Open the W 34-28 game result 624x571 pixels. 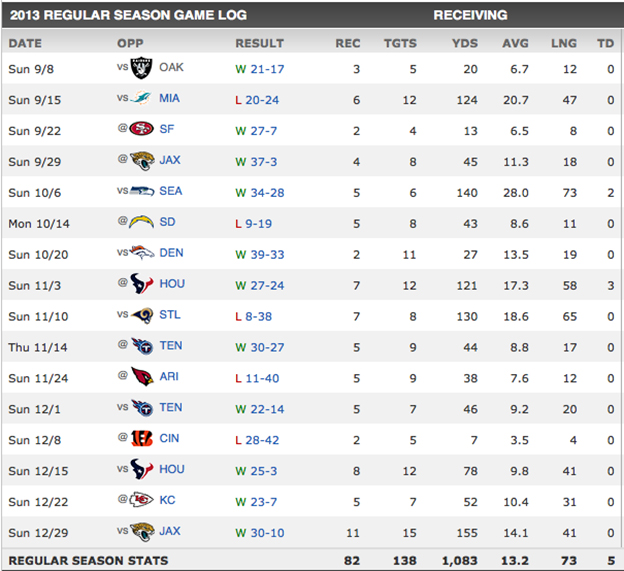tap(260, 193)
